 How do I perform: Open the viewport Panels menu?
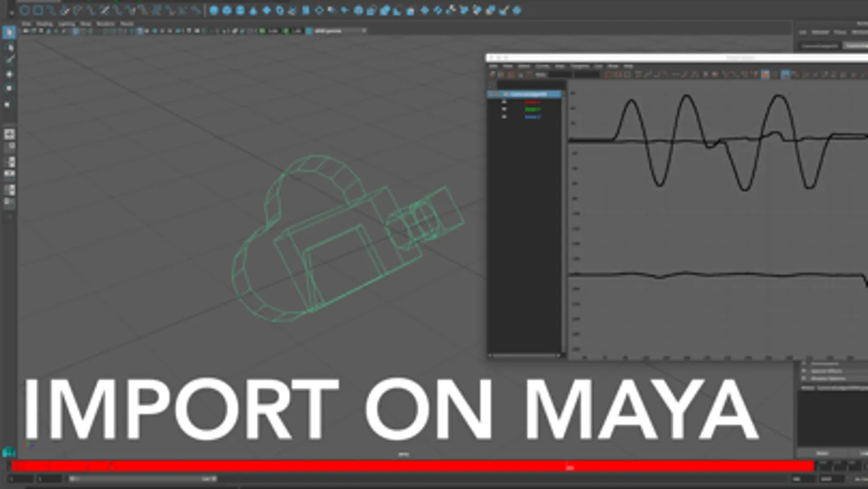[x=126, y=24]
